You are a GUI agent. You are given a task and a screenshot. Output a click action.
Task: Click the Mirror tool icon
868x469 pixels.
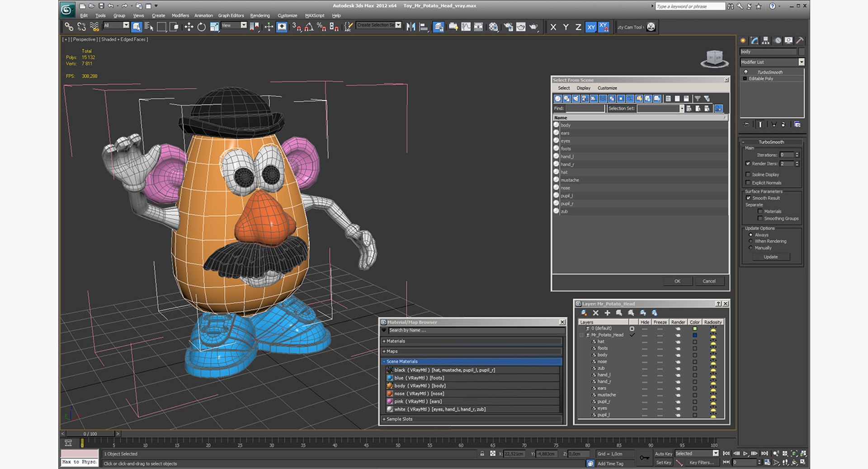pos(410,27)
